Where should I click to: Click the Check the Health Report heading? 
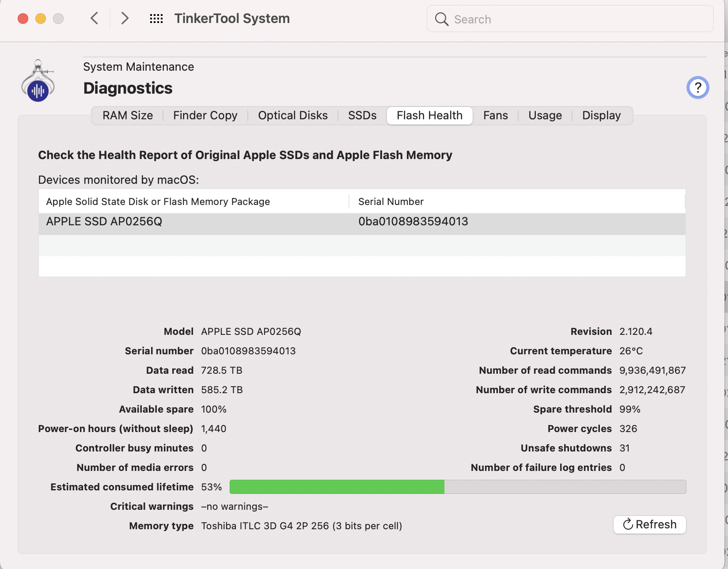point(245,155)
